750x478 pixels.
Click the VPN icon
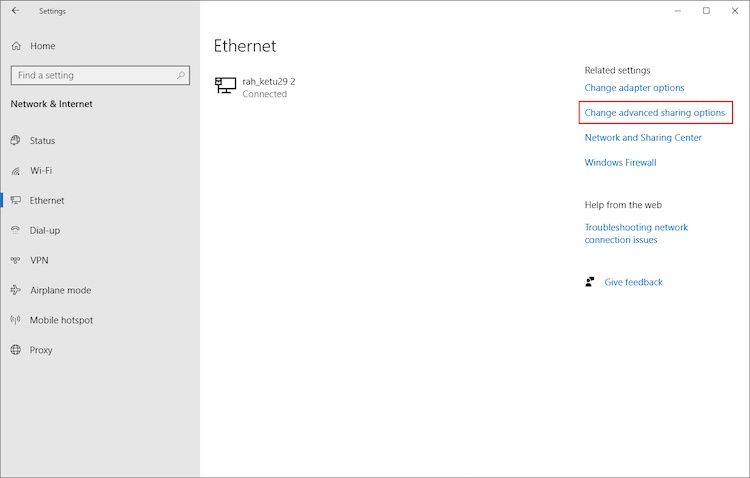click(16, 260)
